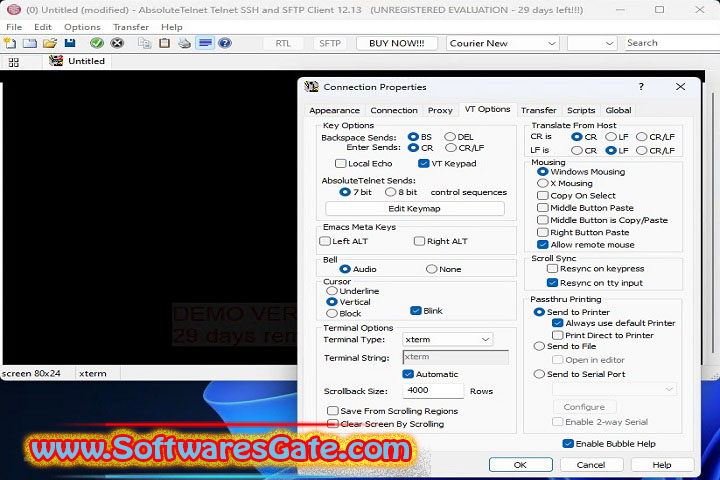
Task: Click the BUY NOW!!! button
Action: pos(397,43)
